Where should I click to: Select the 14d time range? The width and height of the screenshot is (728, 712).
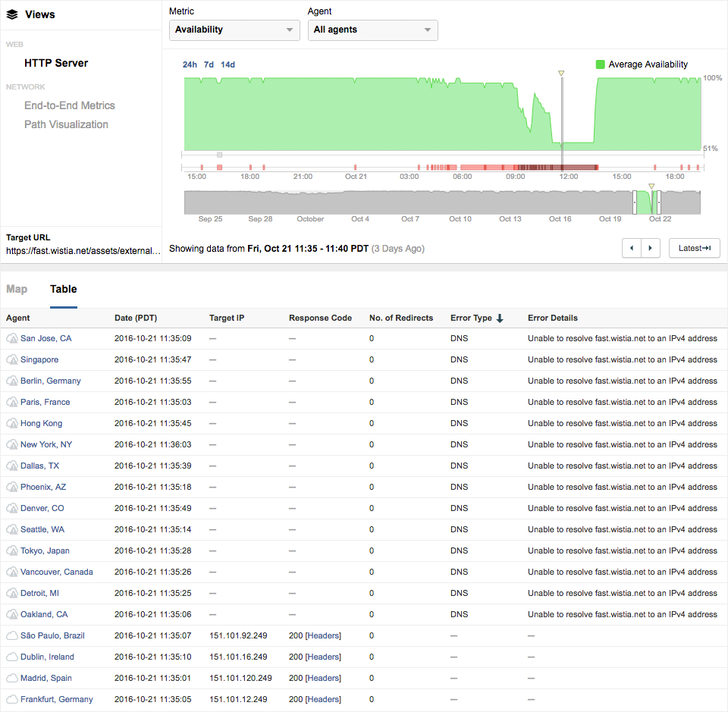227,64
